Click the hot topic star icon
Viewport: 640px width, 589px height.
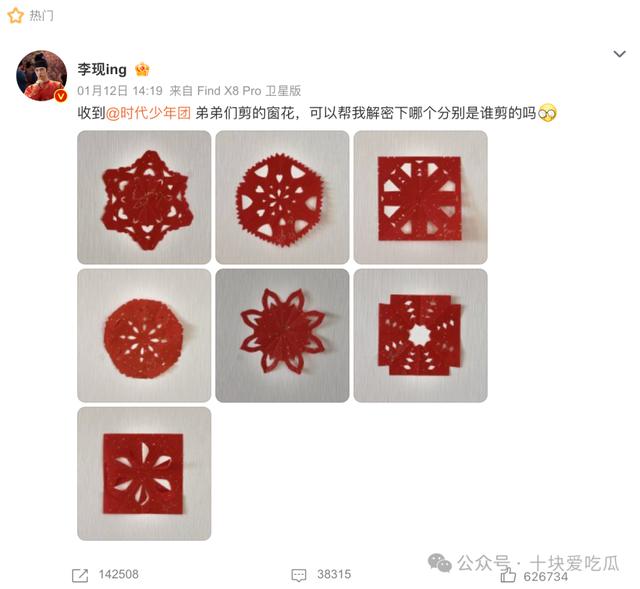(16, 16)
